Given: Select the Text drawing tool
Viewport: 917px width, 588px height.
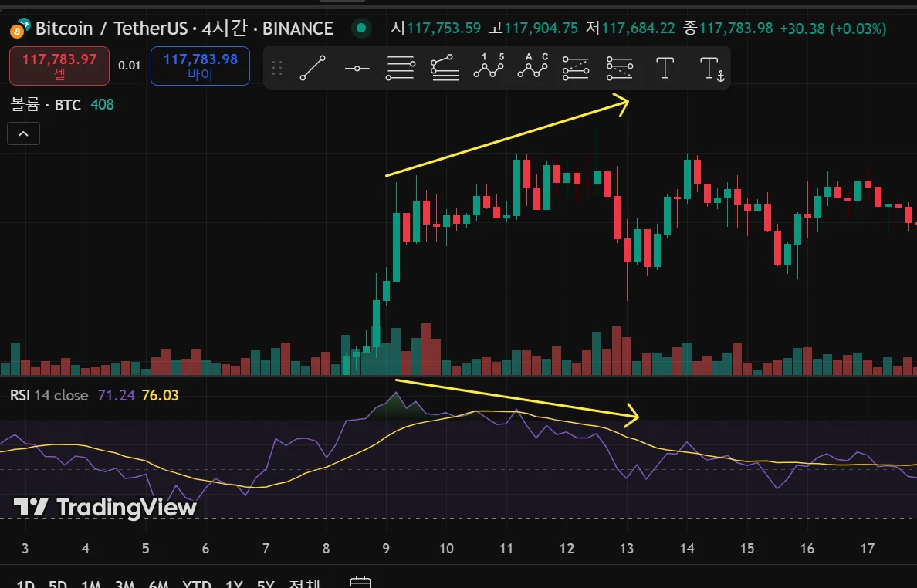Looking at the screenshot, I should tap(665, 68).
